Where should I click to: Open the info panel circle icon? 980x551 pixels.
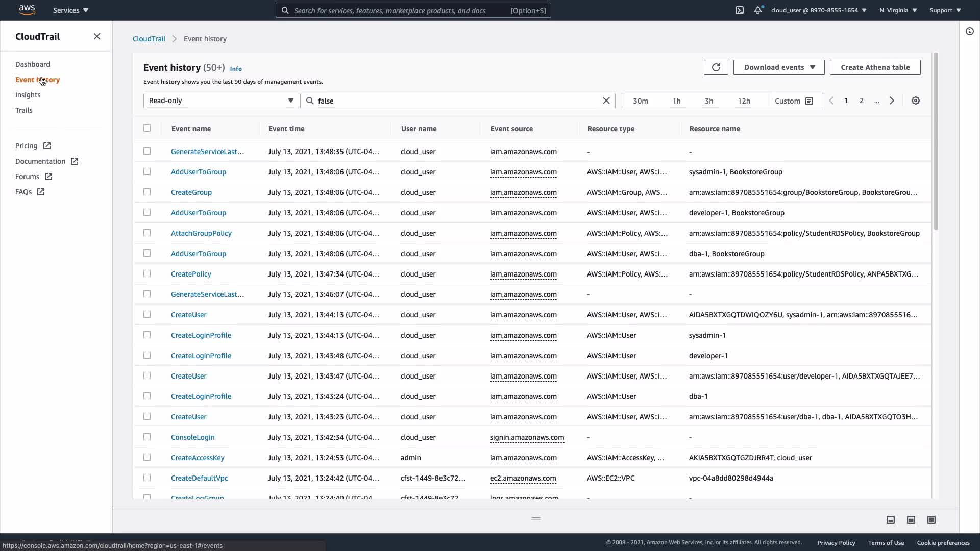click(x=970, y=31)
